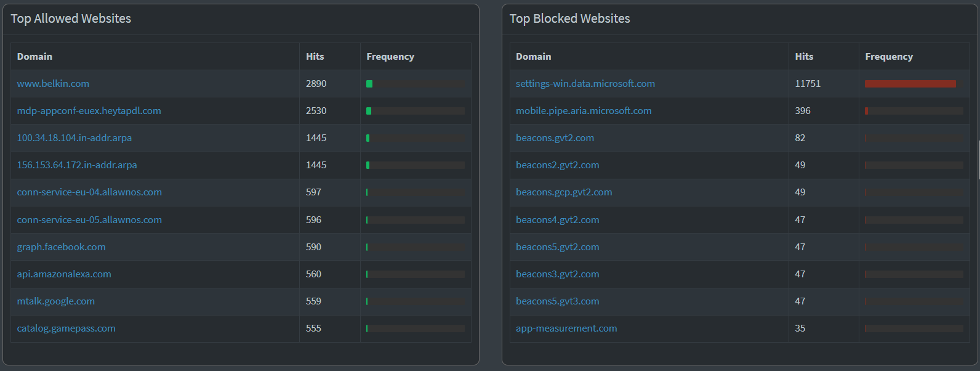Viewport: 980px width, 371px height.
Task: Open catalog.gamepass.com link
Action: [66, 328]
